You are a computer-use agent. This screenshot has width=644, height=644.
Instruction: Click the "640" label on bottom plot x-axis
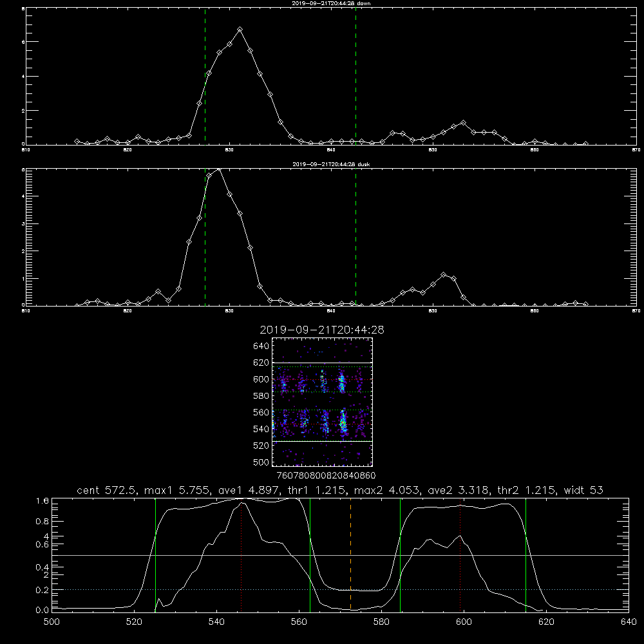629,622
